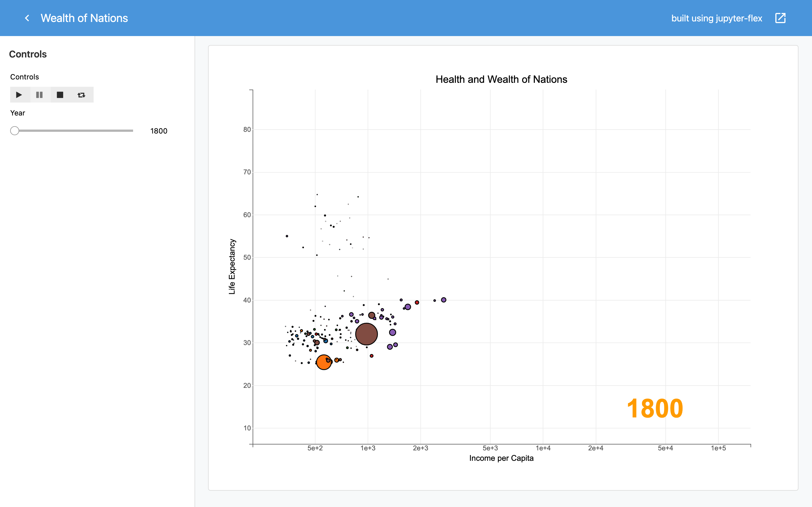Toggle the repeat loop button
Viewport: 812px width, 507px height.
(x=81, y=95)
